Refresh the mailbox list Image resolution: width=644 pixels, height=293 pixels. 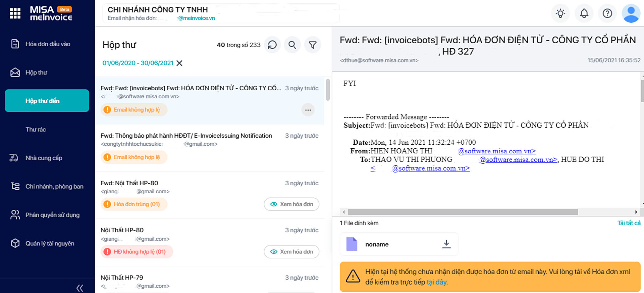coord(272,45)
